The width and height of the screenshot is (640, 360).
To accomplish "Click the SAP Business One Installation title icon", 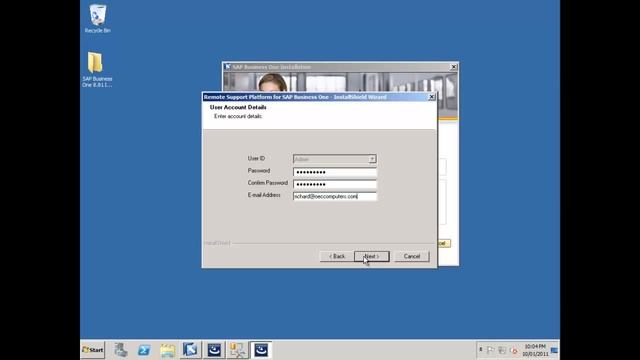I will 228,67.
